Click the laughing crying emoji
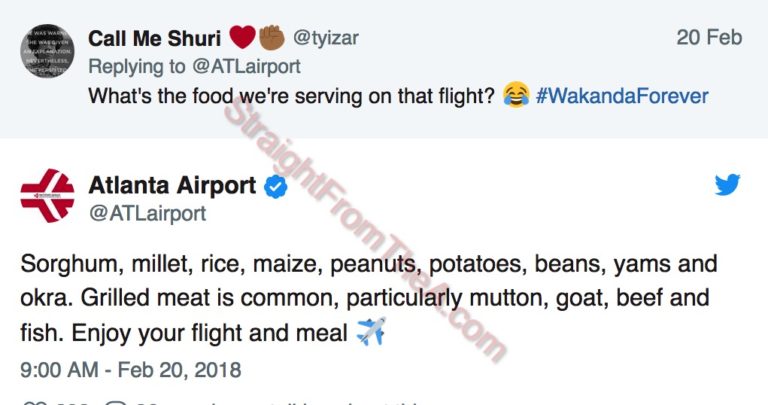Viewport: 768px width, 405px height. [x=517, y=97]
